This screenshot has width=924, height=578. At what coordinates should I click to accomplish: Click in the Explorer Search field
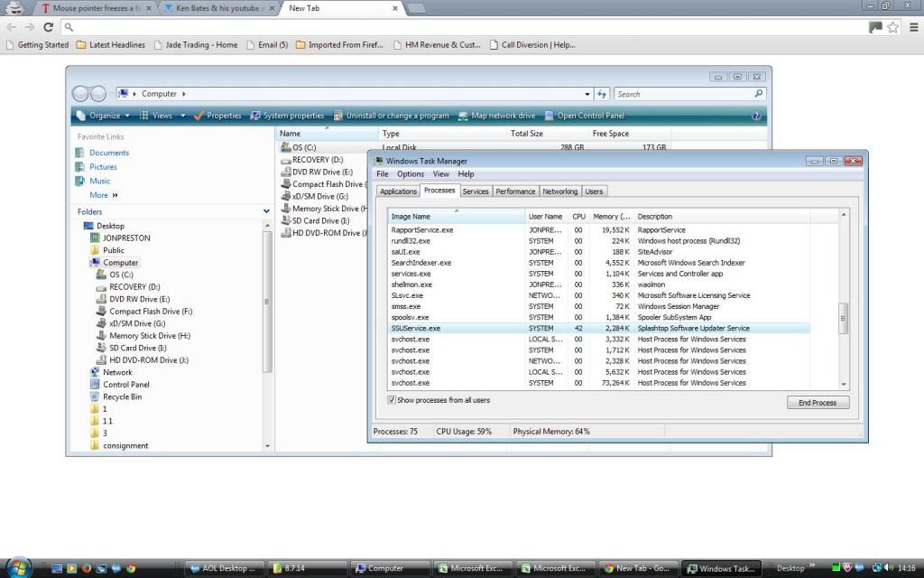[x=684, y=94]
